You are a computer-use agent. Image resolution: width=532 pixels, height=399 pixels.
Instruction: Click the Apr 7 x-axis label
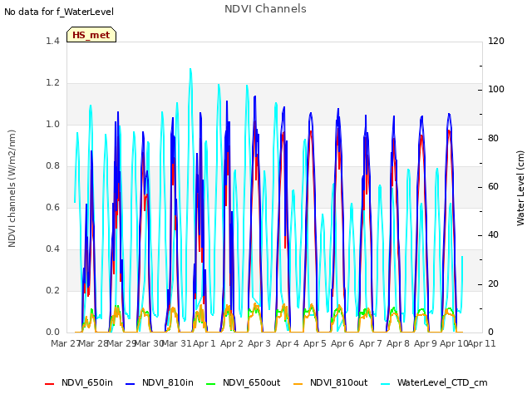click(x=371, y=343)
